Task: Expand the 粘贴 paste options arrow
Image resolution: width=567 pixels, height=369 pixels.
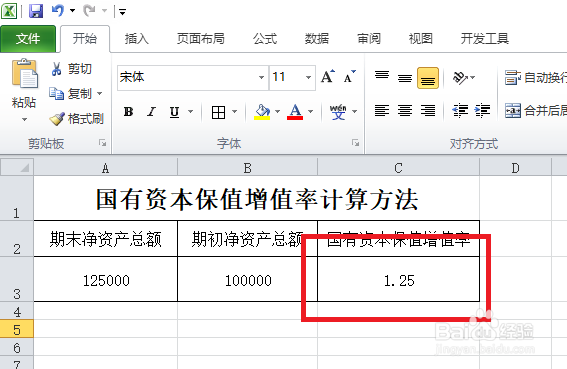Action: click(24, 119)
